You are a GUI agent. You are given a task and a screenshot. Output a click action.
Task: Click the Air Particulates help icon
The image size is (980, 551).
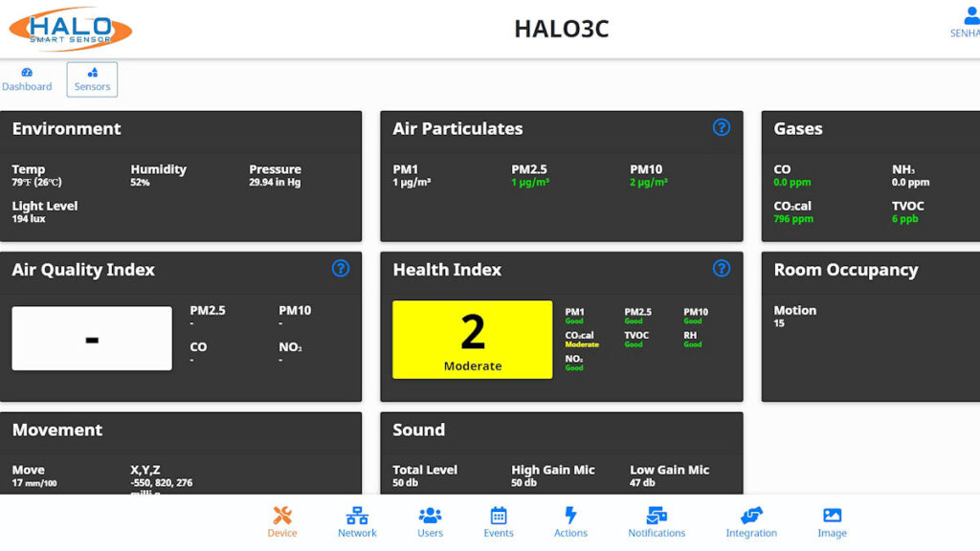[x=722, y=127]
